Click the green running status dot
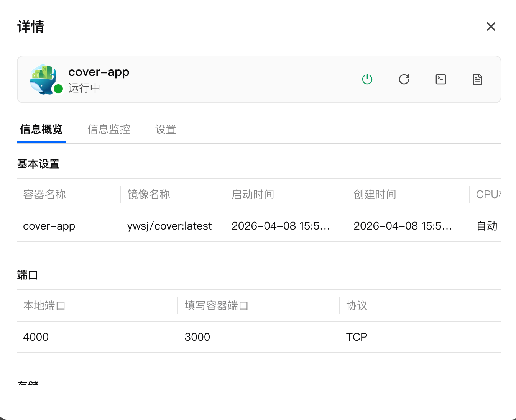 [58, 89]
